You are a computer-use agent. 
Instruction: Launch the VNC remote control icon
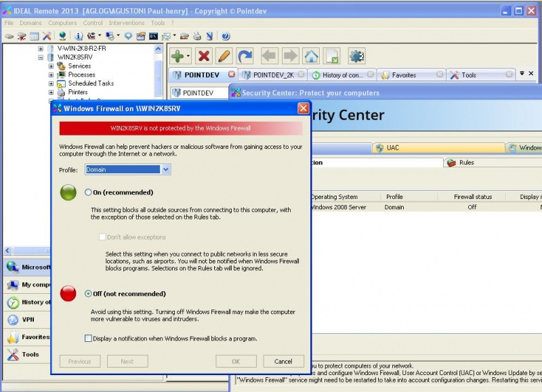click(91, 37)
